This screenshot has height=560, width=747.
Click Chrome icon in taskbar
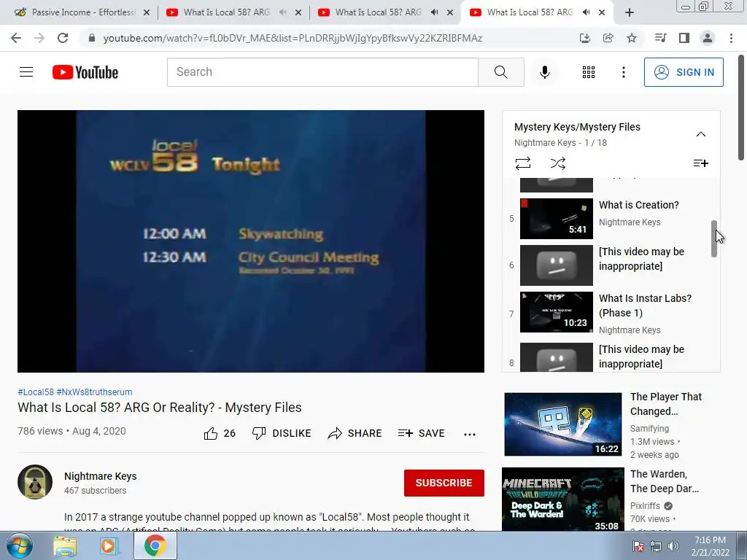tap(155, 546)
